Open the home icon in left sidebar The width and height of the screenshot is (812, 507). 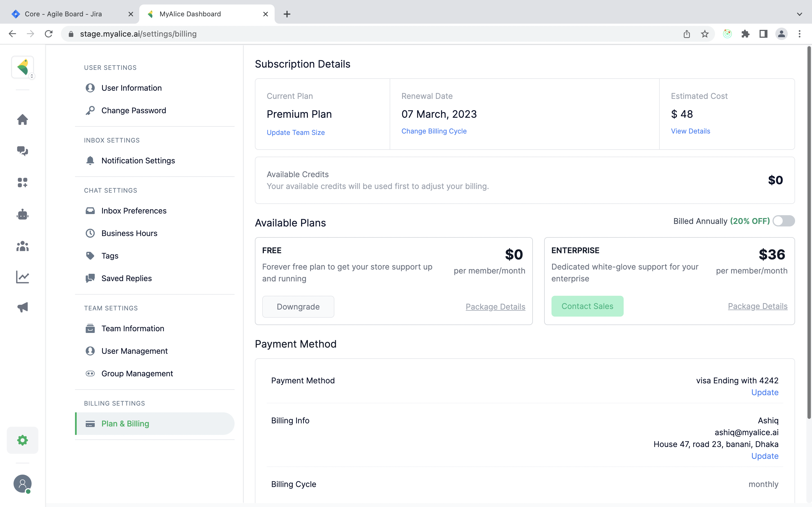pos(23,120)
